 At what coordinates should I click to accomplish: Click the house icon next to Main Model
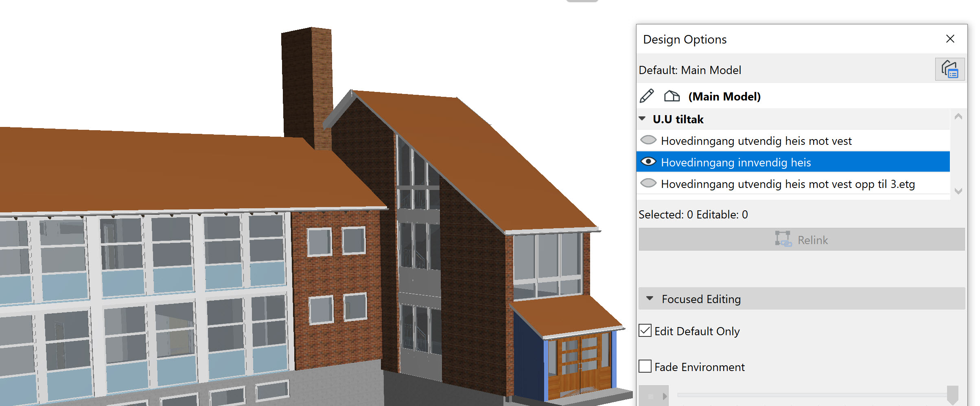672,96
